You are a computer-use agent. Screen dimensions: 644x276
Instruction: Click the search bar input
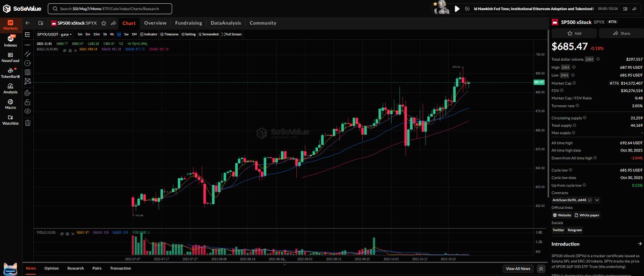coord(110,9)
